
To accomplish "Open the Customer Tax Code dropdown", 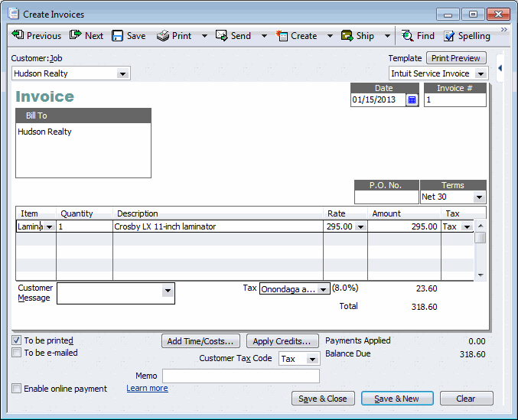I will pyautogui.click(x=312, y=359).
